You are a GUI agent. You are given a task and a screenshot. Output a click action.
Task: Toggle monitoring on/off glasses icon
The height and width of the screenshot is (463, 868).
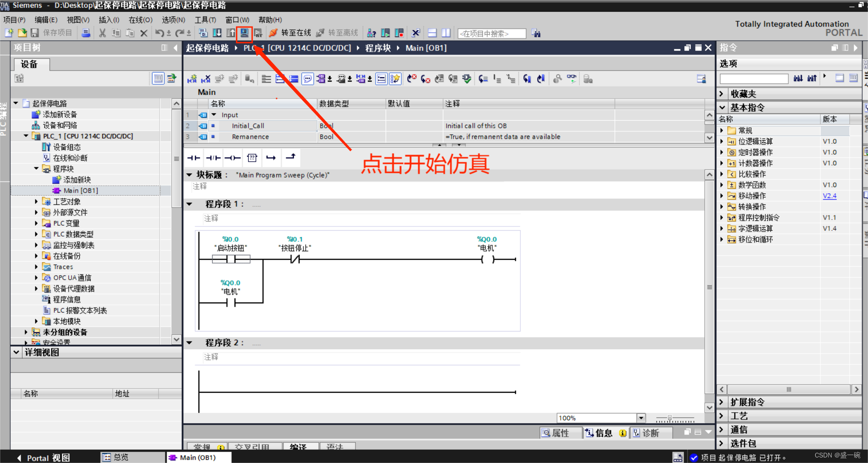pos(572,79)
